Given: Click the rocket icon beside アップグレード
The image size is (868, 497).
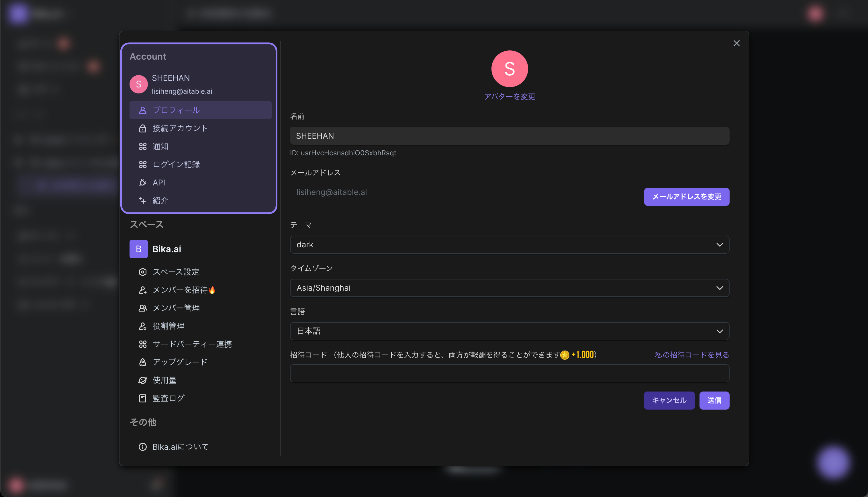Looking at the screenshot, I should [x=143, y=362].
